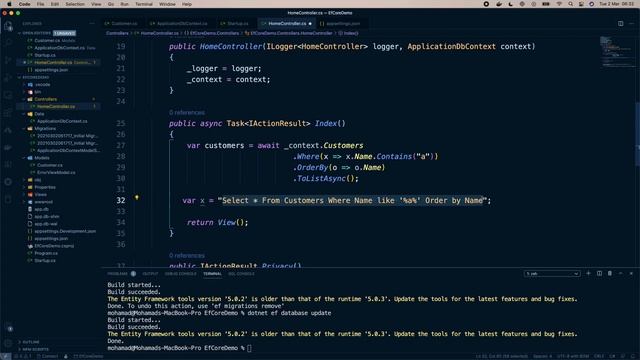The image size is (640, 360).
Task: Open the Apple menu
Action: point(9,4)
